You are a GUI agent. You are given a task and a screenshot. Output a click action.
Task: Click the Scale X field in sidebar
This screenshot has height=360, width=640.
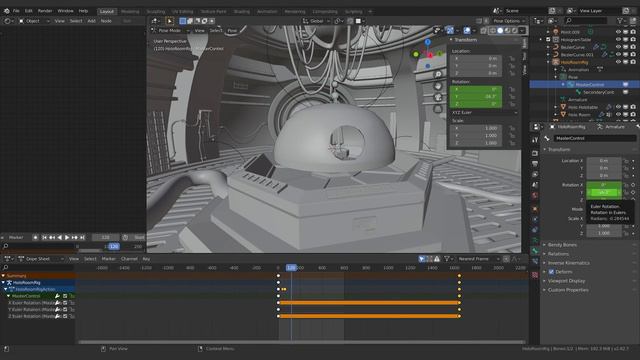476,128
